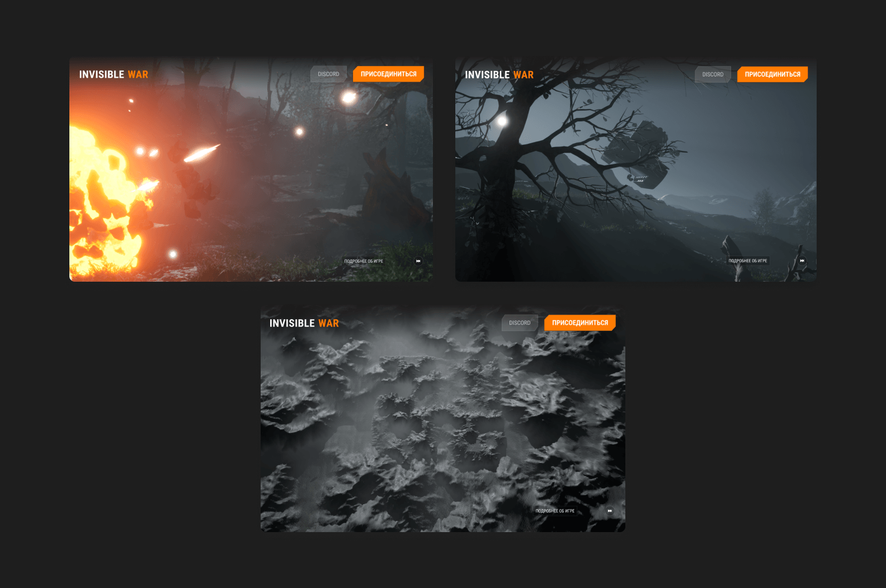Click the INVISIBLE WAR logo on the mountain terrain scene
The height and width of the screenshot is (588, 886).
pyautogui.click(x=304, y=323)
